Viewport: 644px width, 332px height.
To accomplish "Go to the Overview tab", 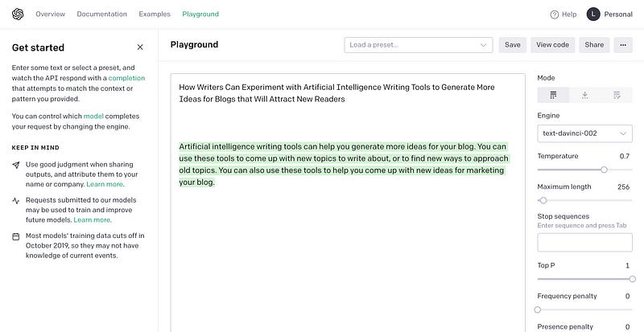I will 50,14.
